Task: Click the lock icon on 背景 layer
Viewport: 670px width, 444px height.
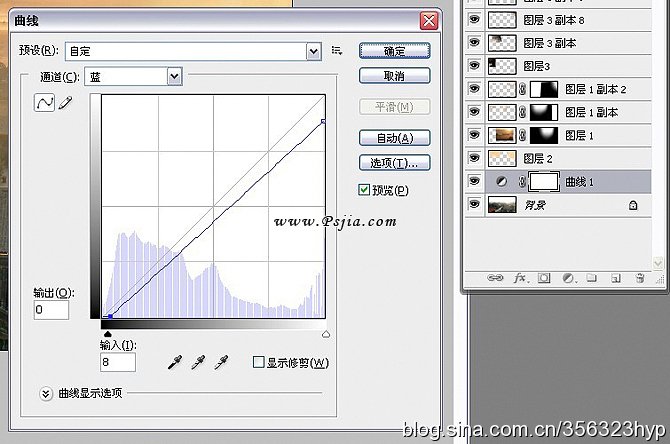Action: [633, 205]
